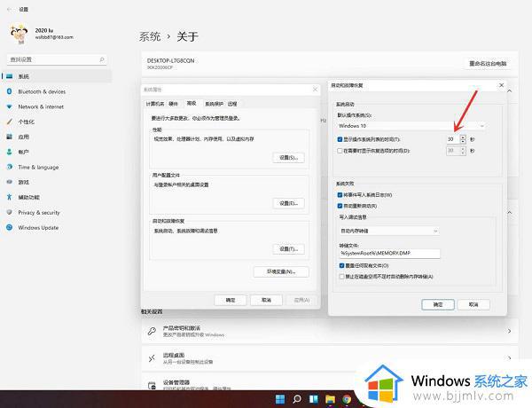The width and height of the screenshot is (532, 408).
Task: Open 辅助功能 accessibility in the Settings sidebar
Action: pyautogui.click(x=57, y=197)
